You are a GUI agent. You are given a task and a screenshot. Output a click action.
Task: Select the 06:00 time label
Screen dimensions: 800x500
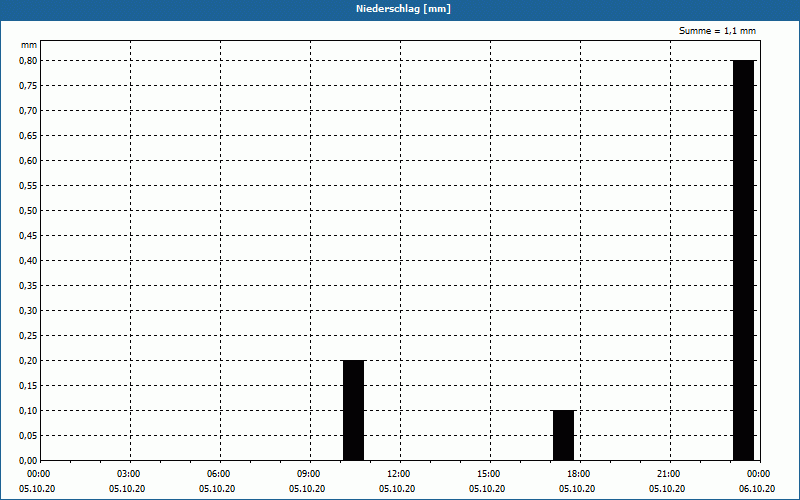tap(220, 474)
